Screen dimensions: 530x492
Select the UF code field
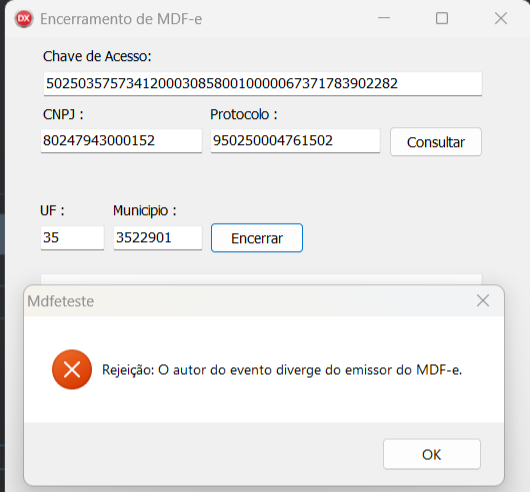pos(72,238)
